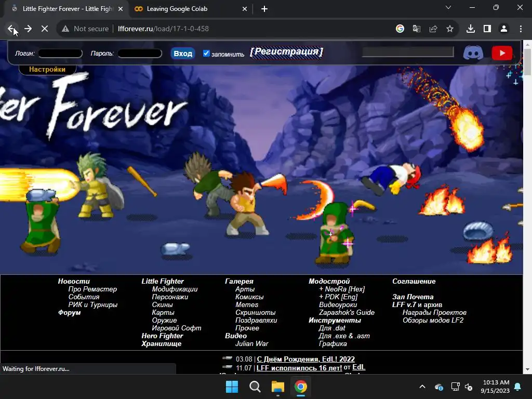Screen dimensions: 532x399
Task: Open the Арты gallery link
Action: tap(245, 289)
